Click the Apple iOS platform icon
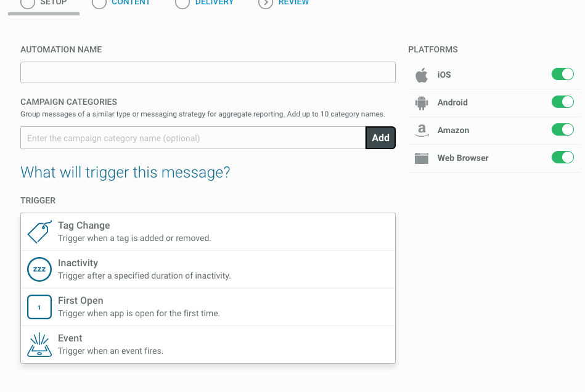The height and width of the screenshot is (392, 585). coord(422,75)
